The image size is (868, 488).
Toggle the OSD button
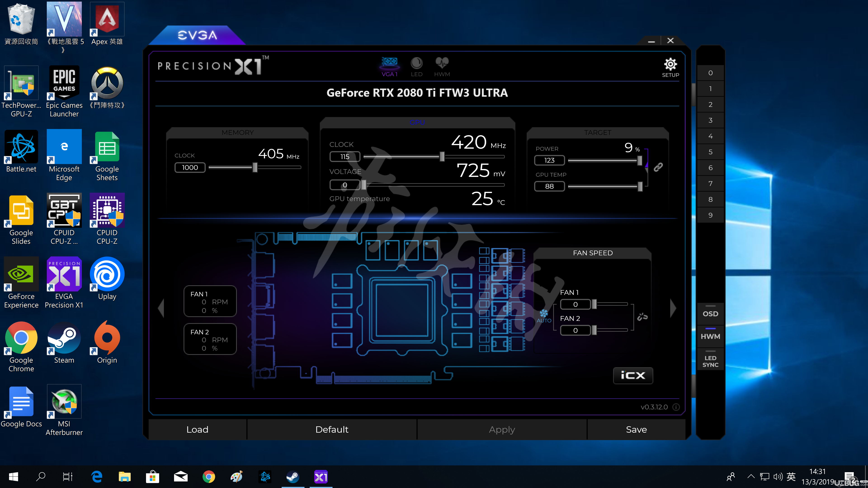point(710,314)
